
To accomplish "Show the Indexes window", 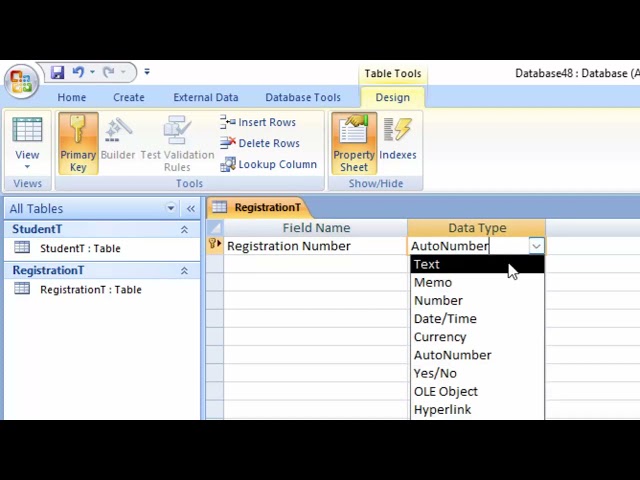I will coord(398,139).
